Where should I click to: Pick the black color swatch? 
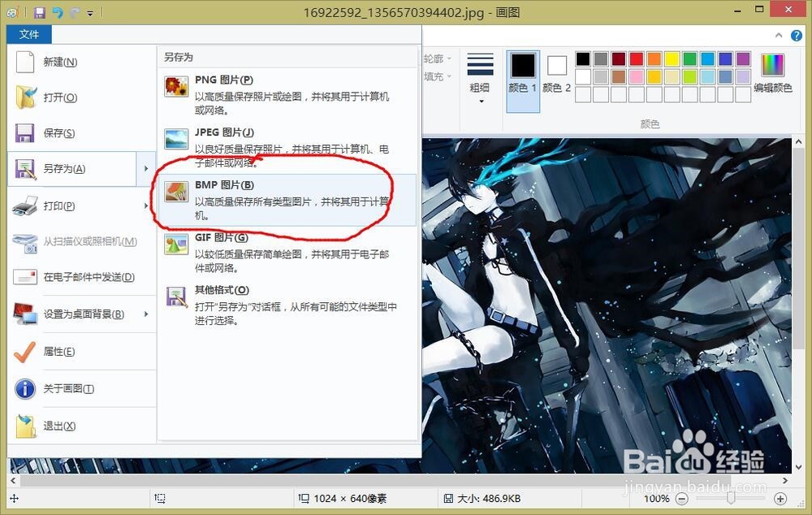point(582,58)
